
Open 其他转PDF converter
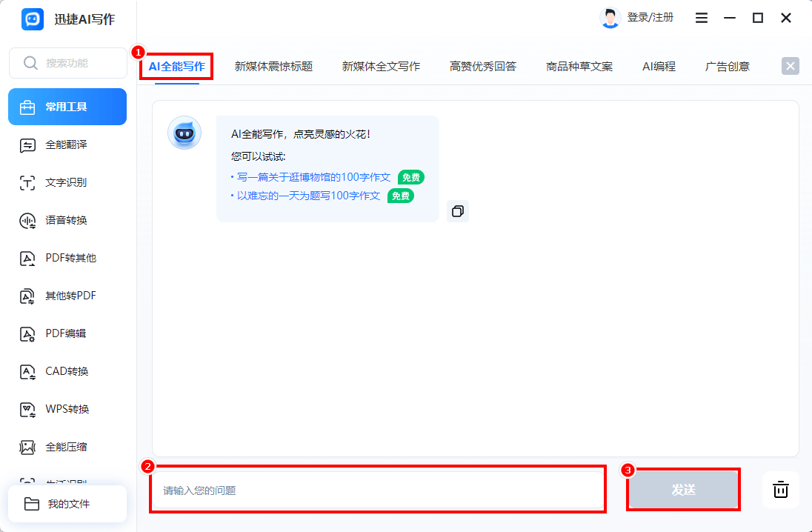coord(67,296)
